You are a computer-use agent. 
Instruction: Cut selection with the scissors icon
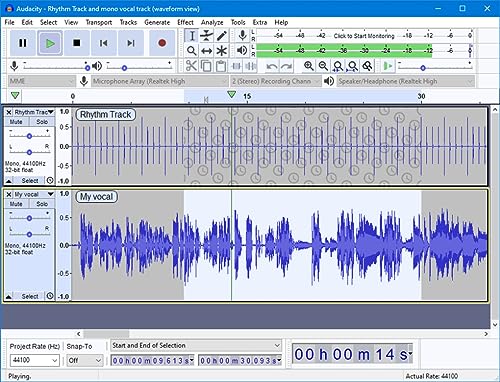coord(191,66)
